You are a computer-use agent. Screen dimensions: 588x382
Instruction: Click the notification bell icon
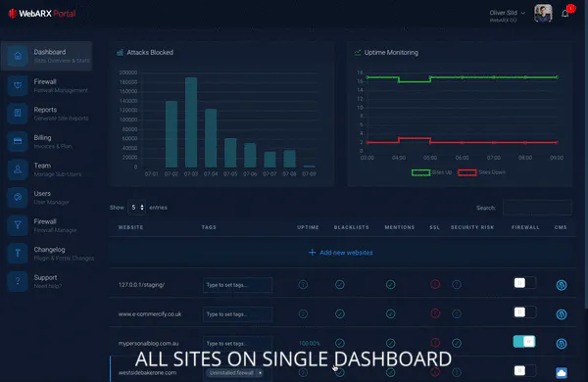coord(565,14)
